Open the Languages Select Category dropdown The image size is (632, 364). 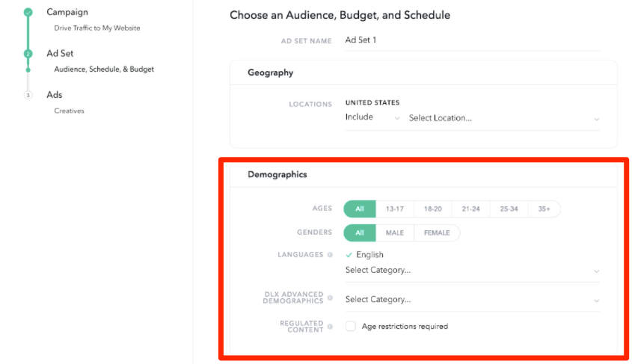point(472,270)
